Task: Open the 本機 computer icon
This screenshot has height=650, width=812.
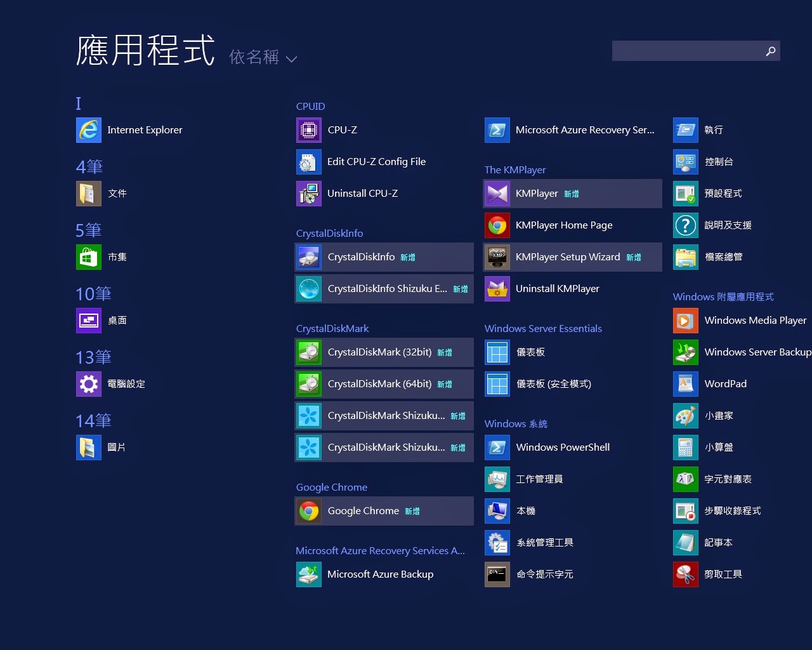Action: 497,511
